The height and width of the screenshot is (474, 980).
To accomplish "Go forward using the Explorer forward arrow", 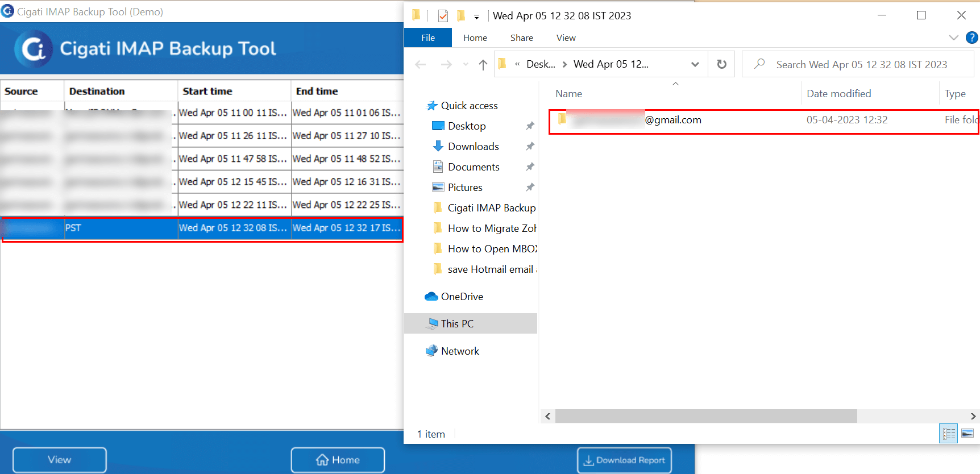I will point(446,64).
